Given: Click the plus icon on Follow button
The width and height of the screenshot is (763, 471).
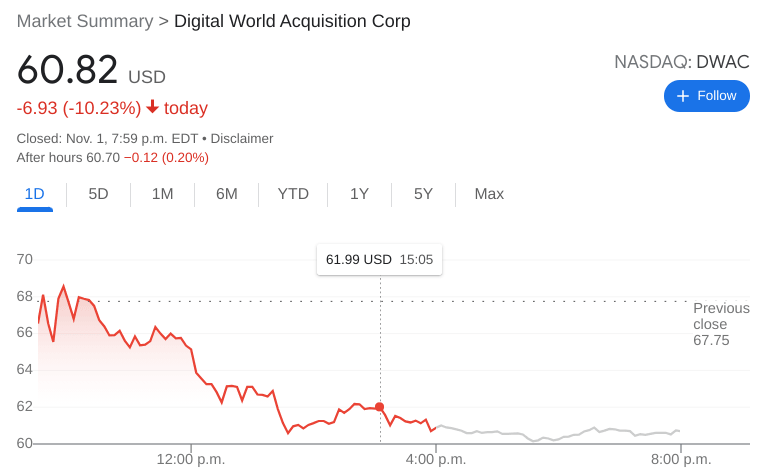Looking at the screenshot, I should tap(683, 96).
